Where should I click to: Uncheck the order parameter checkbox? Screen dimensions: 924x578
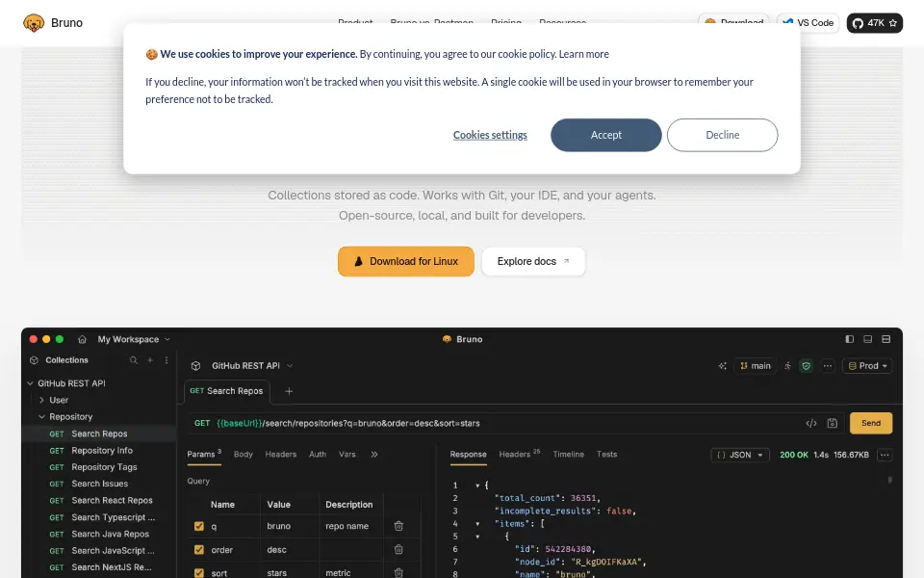pos(198,549)
